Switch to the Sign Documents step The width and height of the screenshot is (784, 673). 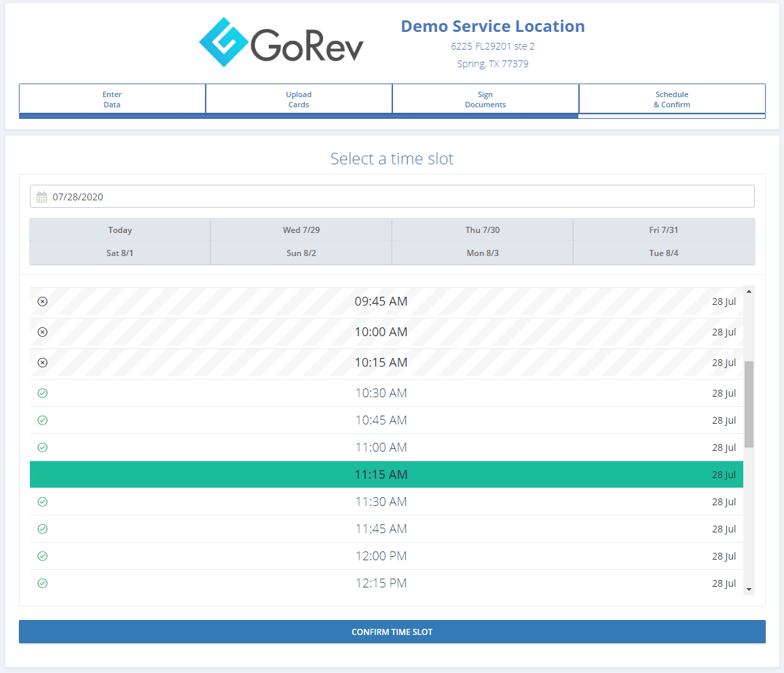pos(485,99)
